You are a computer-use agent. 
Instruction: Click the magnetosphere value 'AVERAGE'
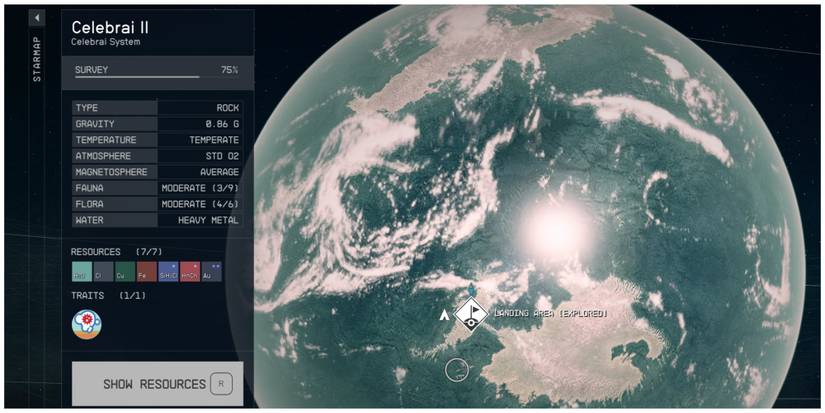point(219,172)
